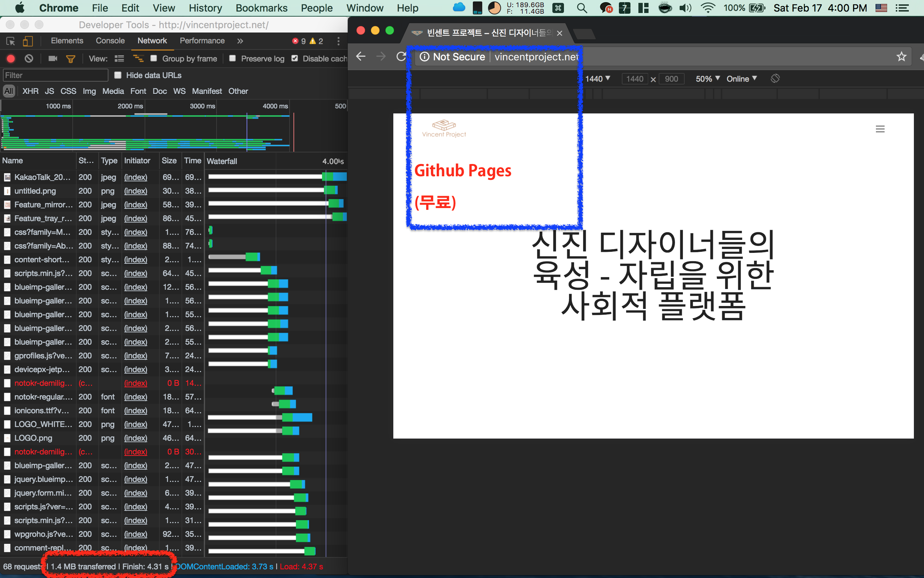
Task: Click the yellow warning count badge
Action: pyautogui.click(x=316, y=41)
